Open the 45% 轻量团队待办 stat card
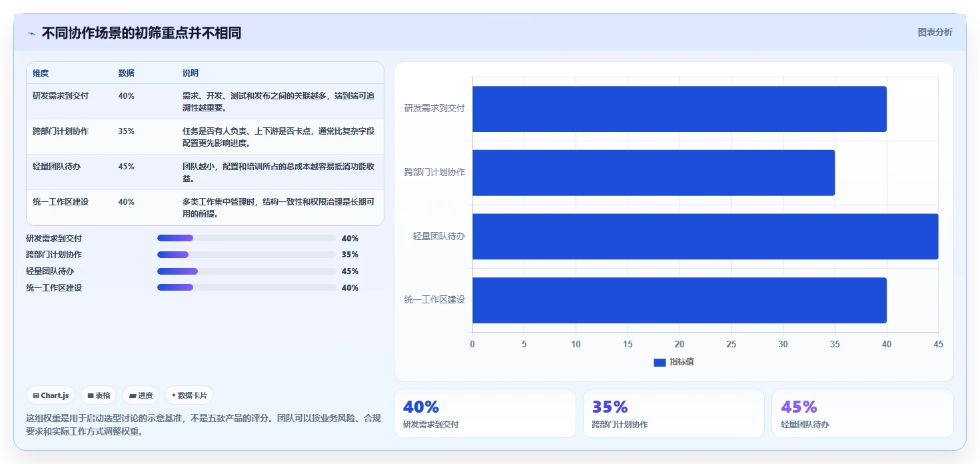Screen dimensions: 980x464 click(863, 413)
